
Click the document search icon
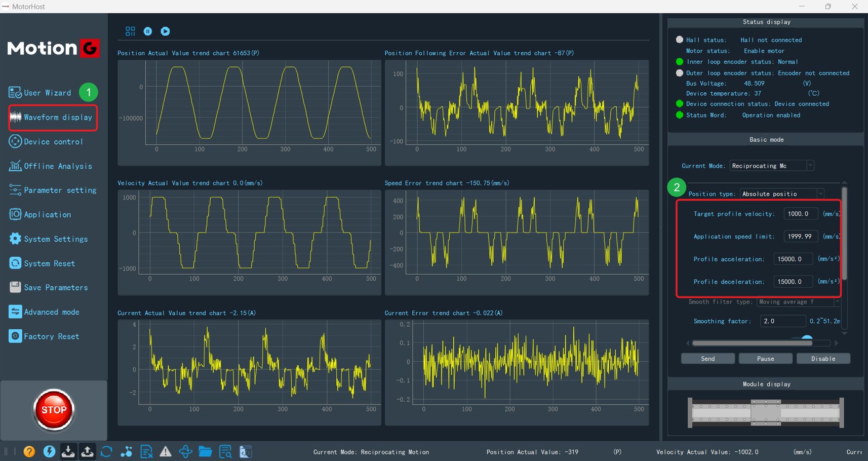(225, 451)
